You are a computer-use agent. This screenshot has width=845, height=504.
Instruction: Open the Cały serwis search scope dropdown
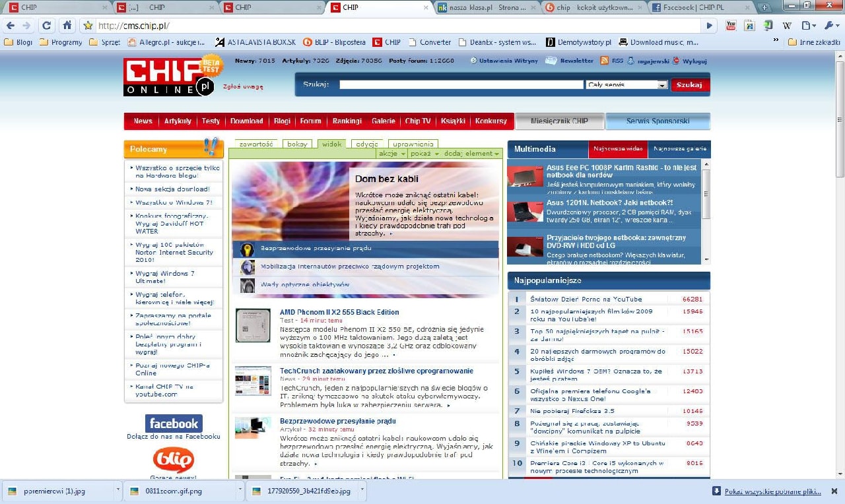tap(626, 85)
